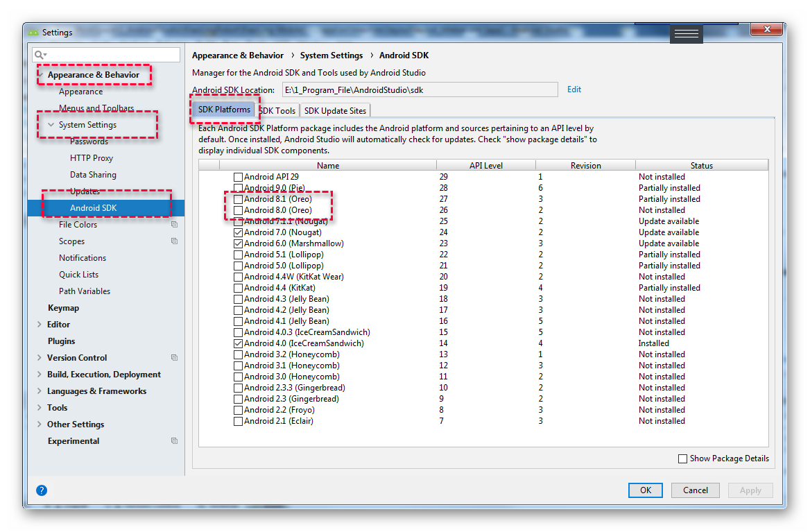The height and width of the screenshot is (532, 810).
Task: Uncheck Android 7.0 (Nougat)
Action: (238, 232)
